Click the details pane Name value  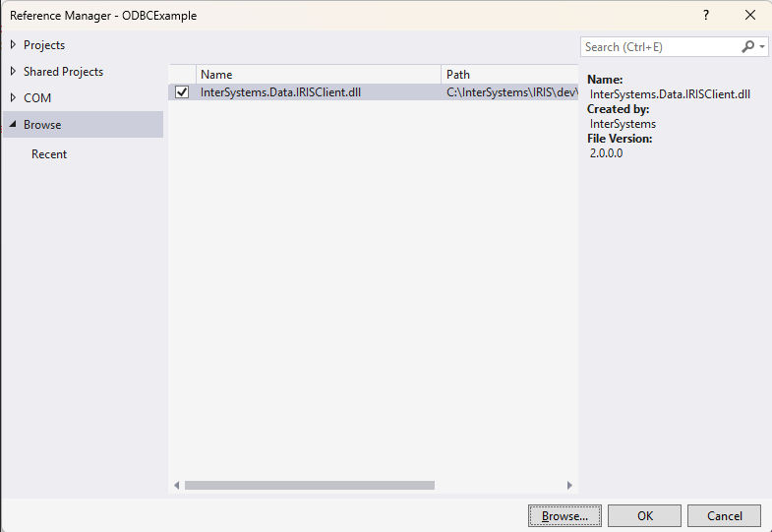point(670,94)
